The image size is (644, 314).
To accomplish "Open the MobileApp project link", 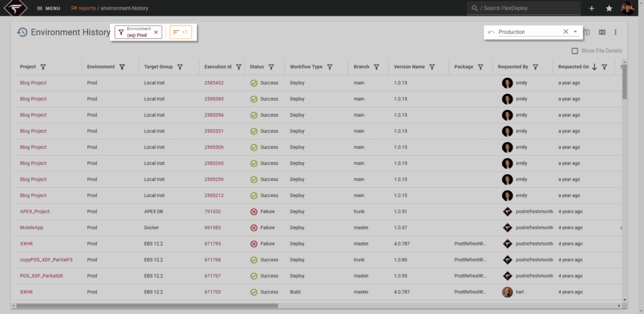I will click(31, 227).
